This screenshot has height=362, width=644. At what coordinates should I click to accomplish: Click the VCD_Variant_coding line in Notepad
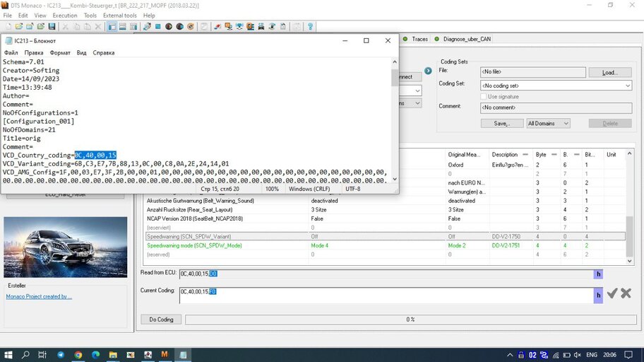(x=116, y=164)
